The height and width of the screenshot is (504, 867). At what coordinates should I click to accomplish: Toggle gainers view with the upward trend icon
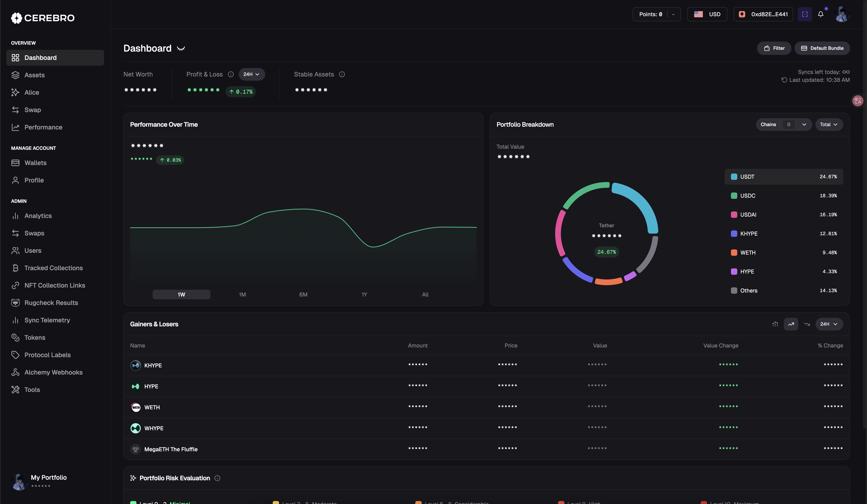click(x=791, y=324)
